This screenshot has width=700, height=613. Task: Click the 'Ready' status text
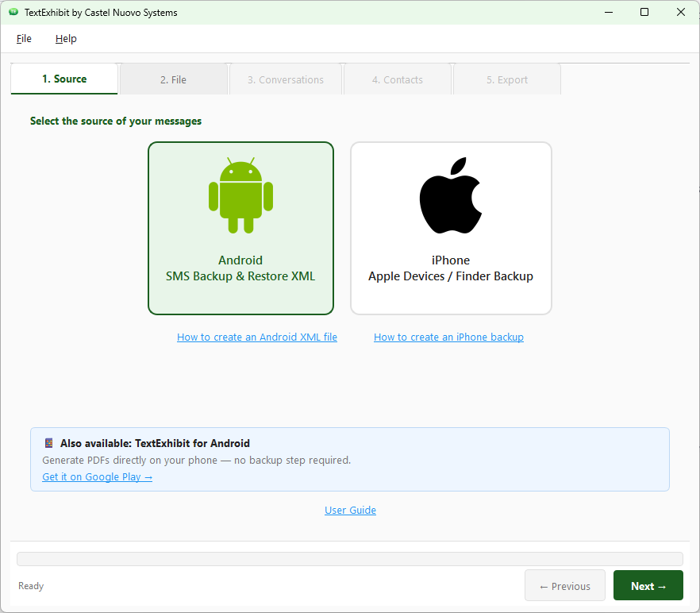coord(31,586)
